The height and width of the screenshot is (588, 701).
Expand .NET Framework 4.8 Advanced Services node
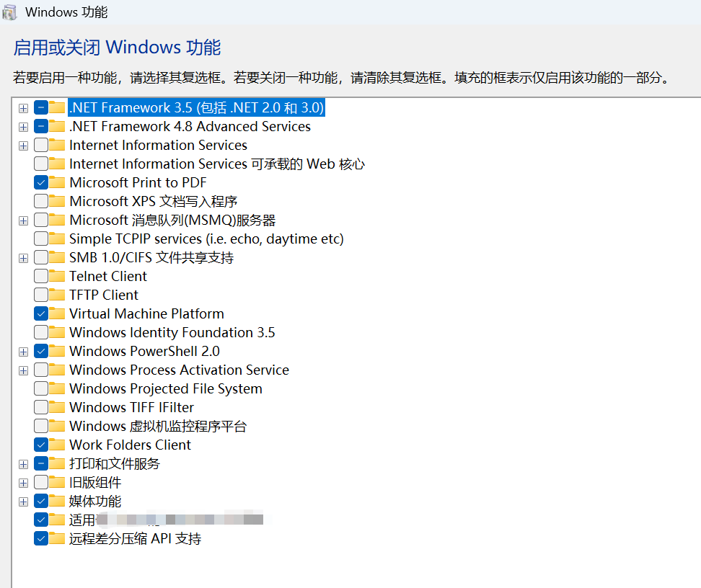(x=23, y=127)
